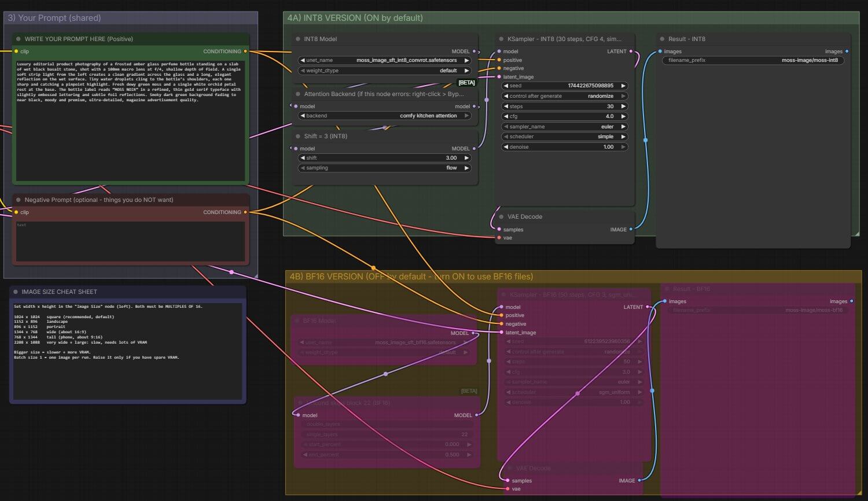Open the sampler_name dropdown set to euler
The image size is (868, 501).
tap(564, 127)
